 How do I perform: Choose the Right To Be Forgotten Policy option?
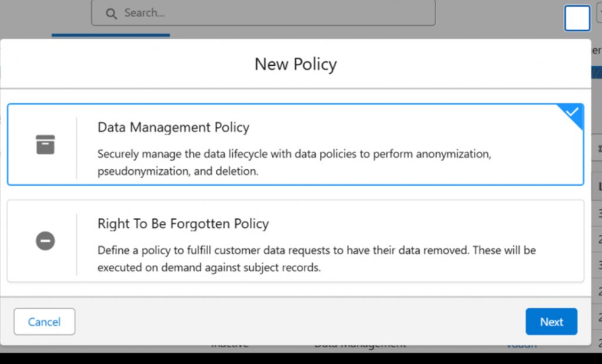[295, 241]
